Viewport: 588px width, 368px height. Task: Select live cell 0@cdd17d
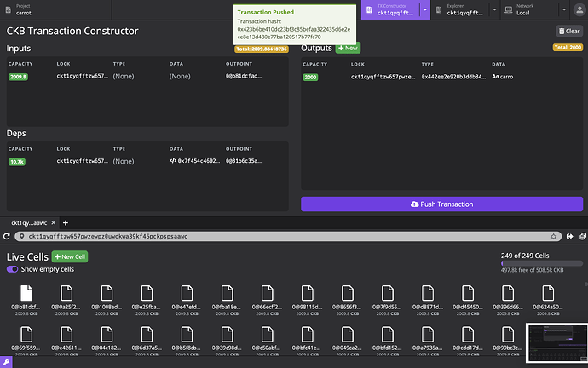pyautogui.click(x=468, y=341)
